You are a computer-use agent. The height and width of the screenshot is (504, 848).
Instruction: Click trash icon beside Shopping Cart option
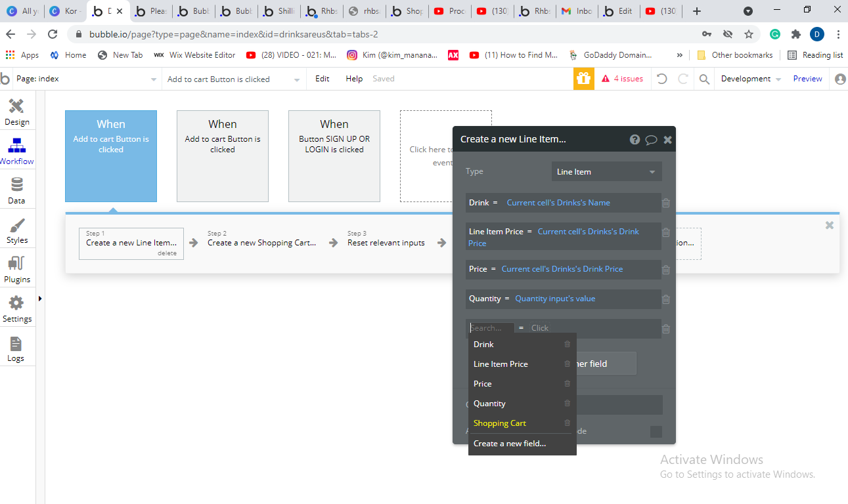[x=568, y=423]
